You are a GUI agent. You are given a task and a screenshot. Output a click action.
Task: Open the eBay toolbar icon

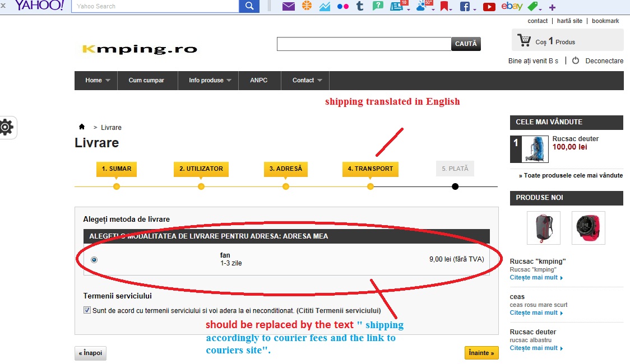[512, 6]
